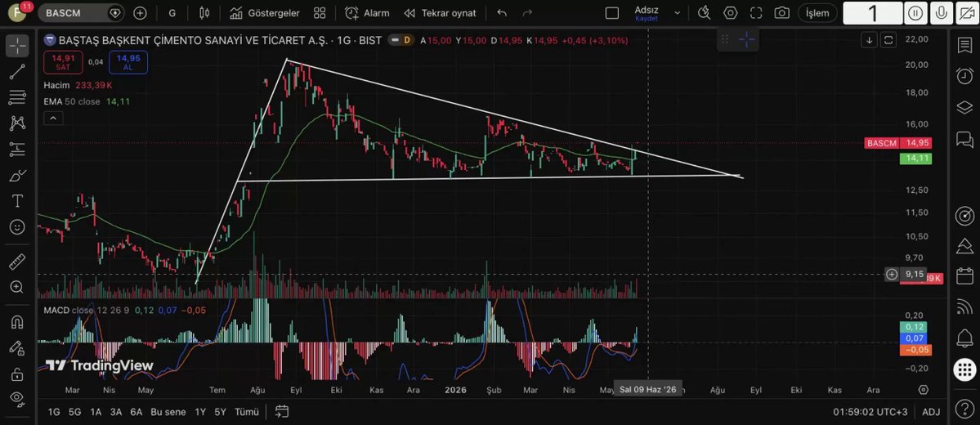Select the Tümü date range
The image size is (980, 425).
247,412
